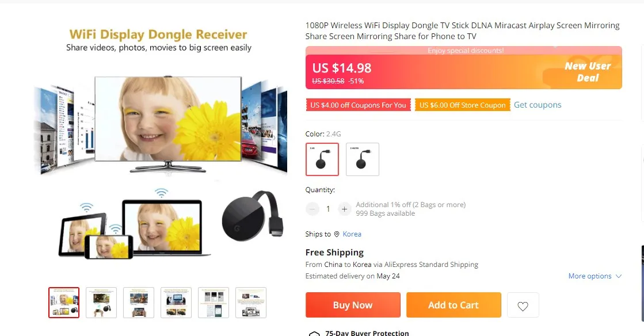The height and width of the screenshot is (336, 644).
Task: Select the 2.4G/5G dongle variant
Action: pos(363,159)
